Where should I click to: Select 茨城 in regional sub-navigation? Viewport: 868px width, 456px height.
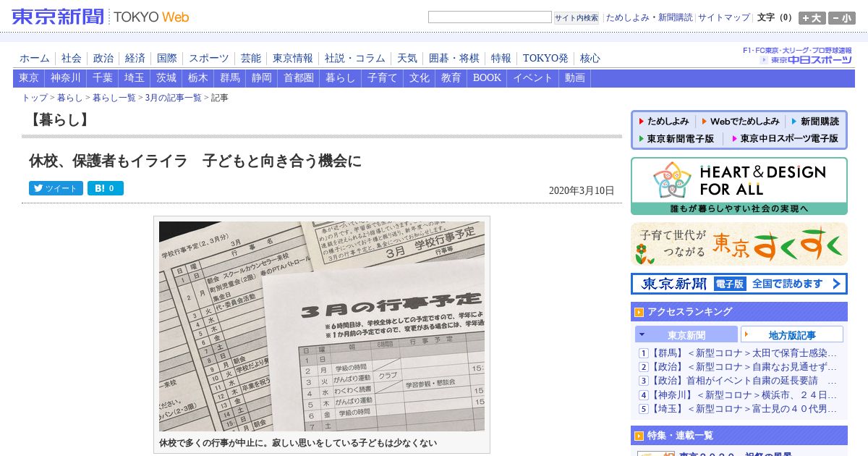click(x=166, y=78)
